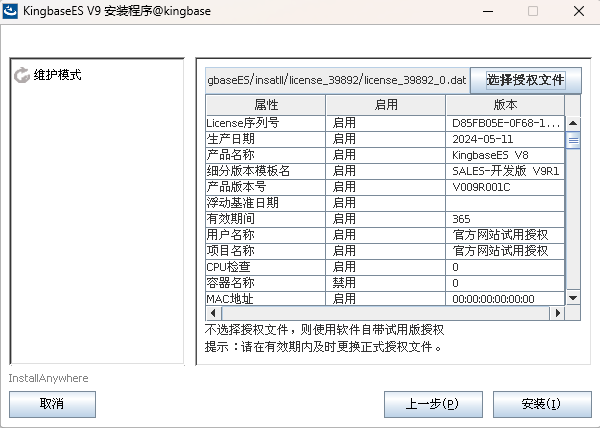Close the KingbaseES installer window
Image resolution: width=600 pixels, height=428 pixels.
[x=579, y=11]
